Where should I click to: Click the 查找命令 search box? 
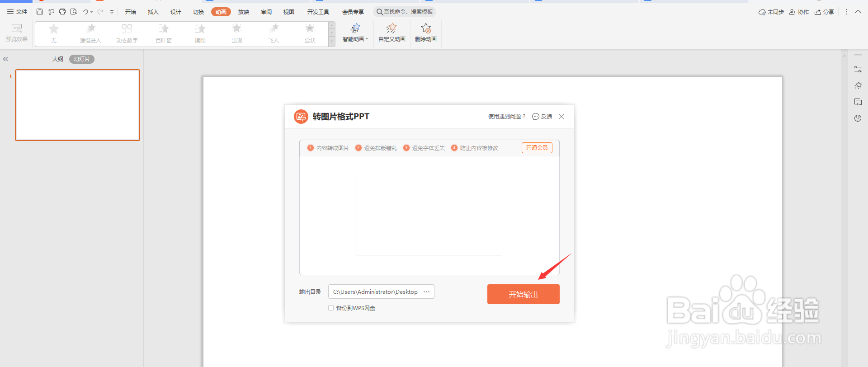click(x=405, y=12)
